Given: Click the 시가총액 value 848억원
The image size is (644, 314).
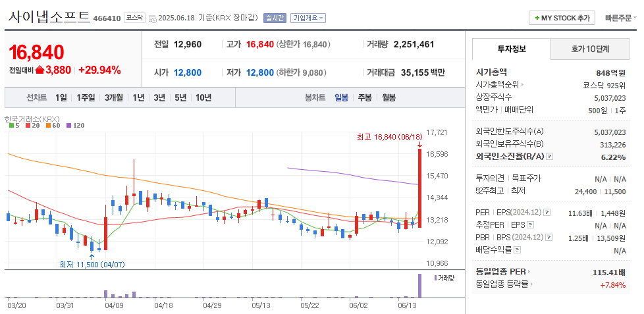Looking at the screenshot, I should point(610,73).
